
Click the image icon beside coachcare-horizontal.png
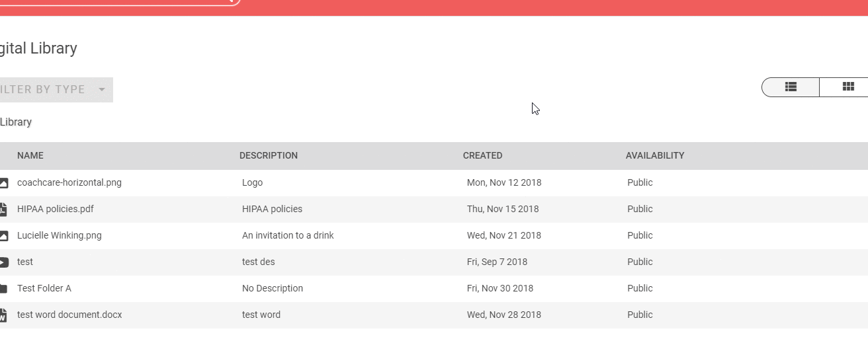pyautogui.click(x=3, y=183)
